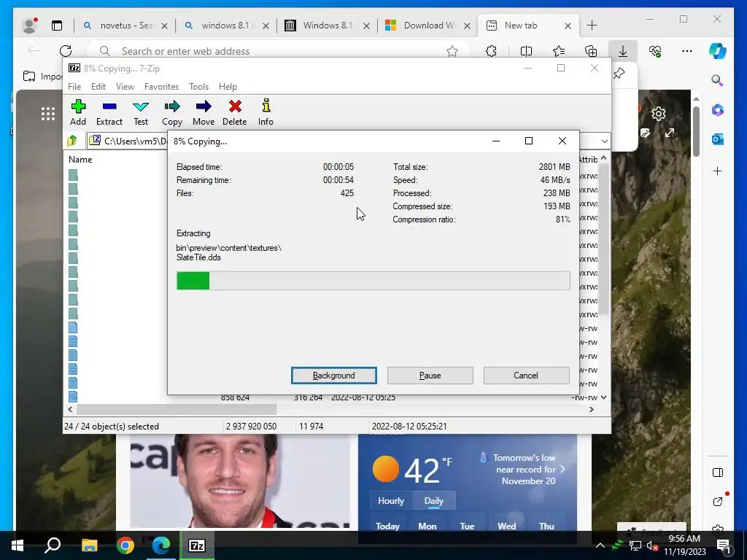
Task: Click the 7-Zip taskbar button
Action: click(x=197, y=545)
